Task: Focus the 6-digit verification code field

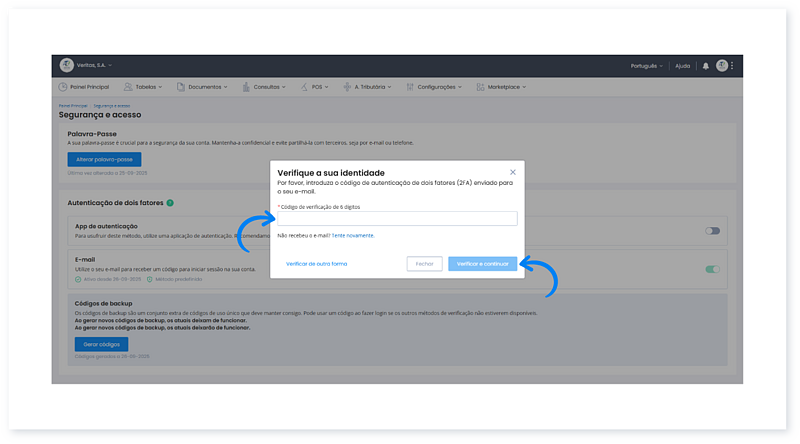Action: 396,219
